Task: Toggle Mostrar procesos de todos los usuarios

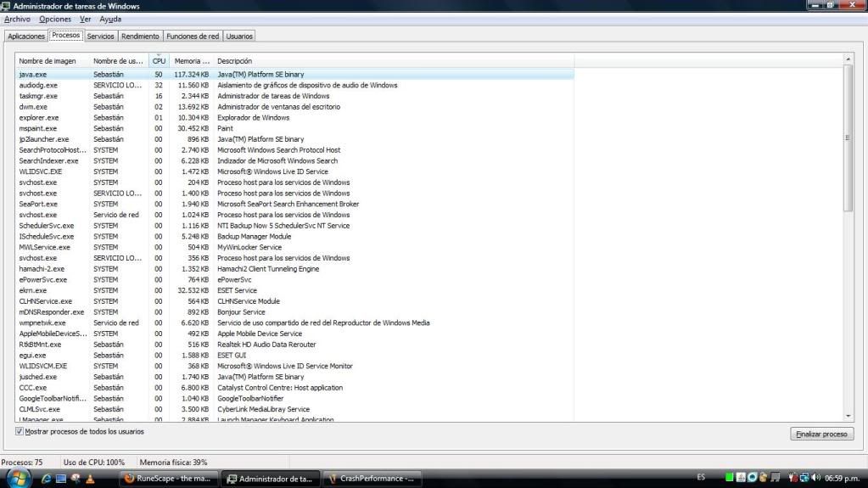Action: [20, 432]
